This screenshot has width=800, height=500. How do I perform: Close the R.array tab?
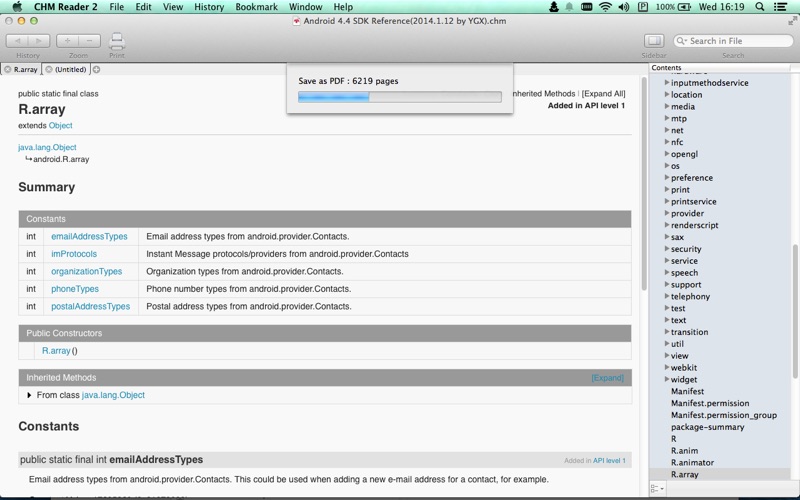(x=8, y=69)
